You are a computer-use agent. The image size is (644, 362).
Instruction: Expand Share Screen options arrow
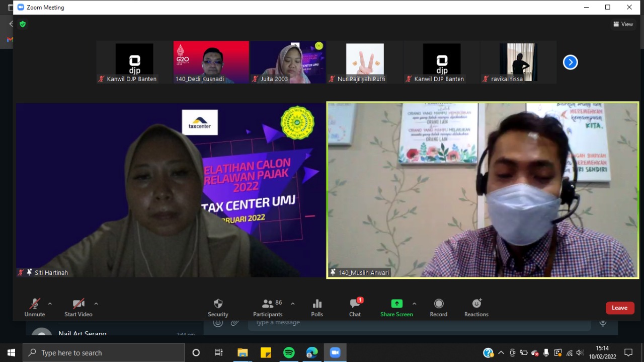point(415,304)
